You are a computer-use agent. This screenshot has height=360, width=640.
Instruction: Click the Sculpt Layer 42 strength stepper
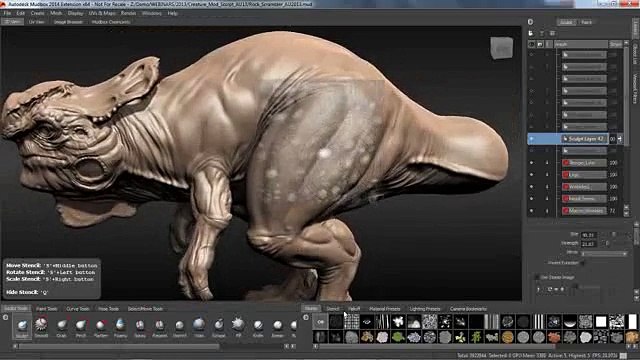pyautogui.click(x=620, y=139)
